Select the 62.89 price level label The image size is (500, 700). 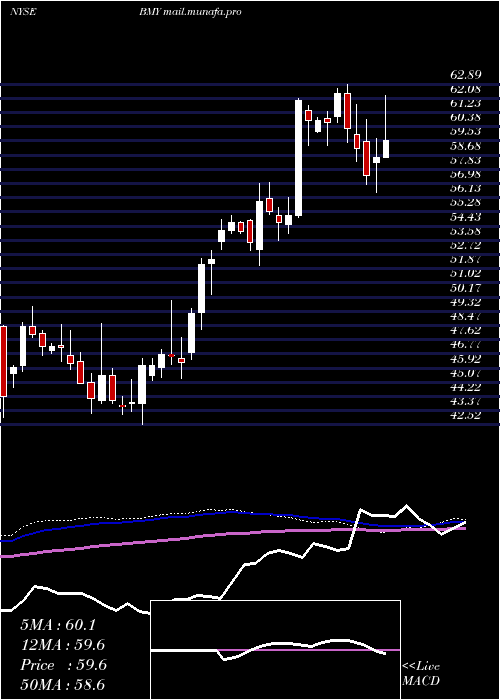pos(468,75)
